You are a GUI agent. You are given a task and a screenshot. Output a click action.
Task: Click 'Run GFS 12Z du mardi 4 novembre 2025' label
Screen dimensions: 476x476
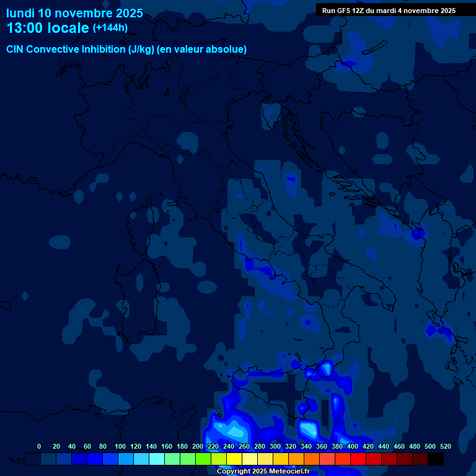[x=389, y=11]
